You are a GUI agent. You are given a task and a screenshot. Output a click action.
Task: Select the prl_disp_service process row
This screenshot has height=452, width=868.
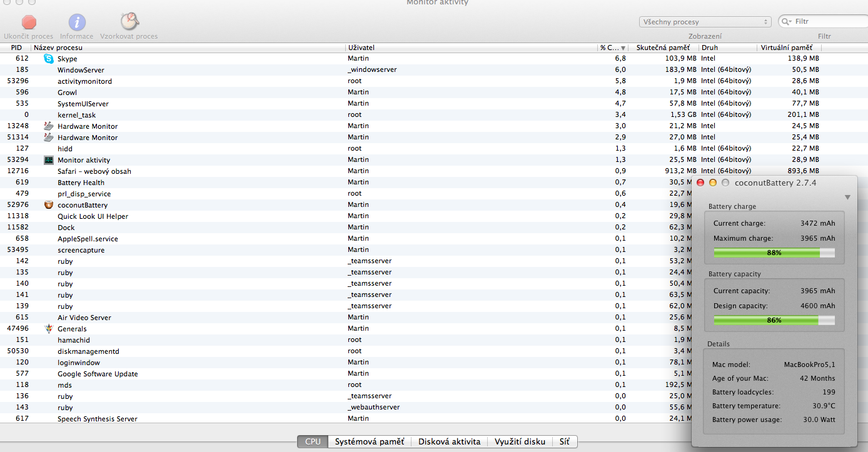[346, 194]
